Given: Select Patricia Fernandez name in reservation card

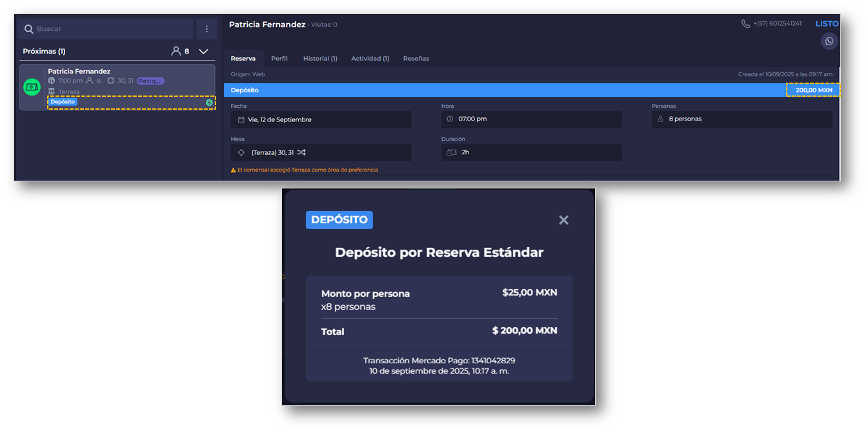Looking at the screenshot, I should [x=79, y=71].
